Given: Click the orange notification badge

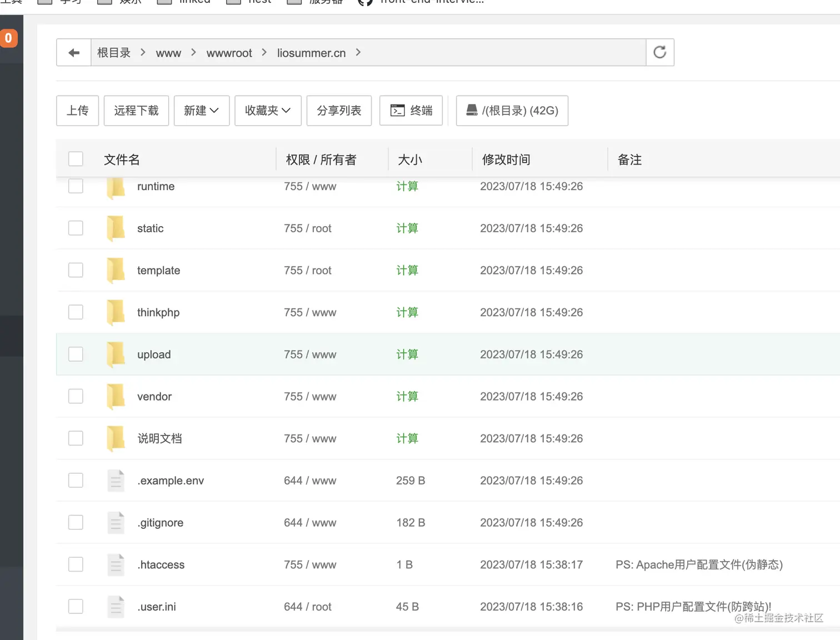Looking at the screenshot, I should pos(8,38).
